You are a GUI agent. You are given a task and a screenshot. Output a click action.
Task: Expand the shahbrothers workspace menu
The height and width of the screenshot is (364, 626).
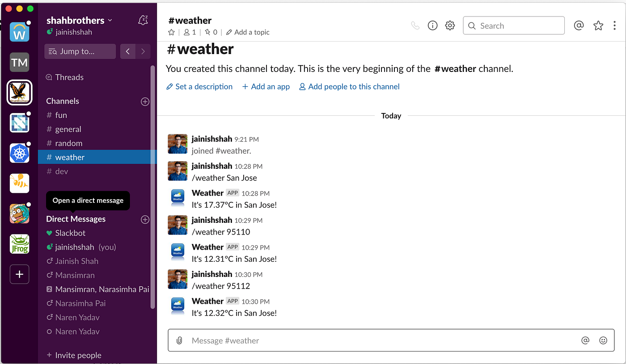80,20
